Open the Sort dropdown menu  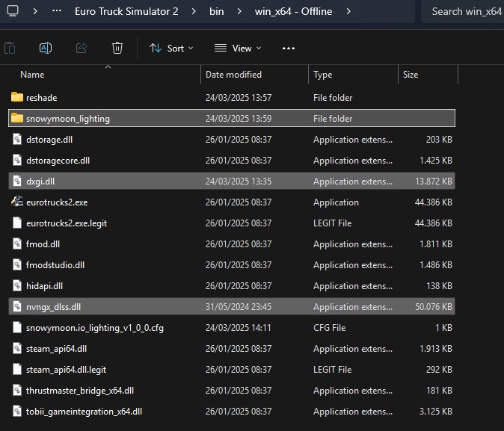pos(171,48)
